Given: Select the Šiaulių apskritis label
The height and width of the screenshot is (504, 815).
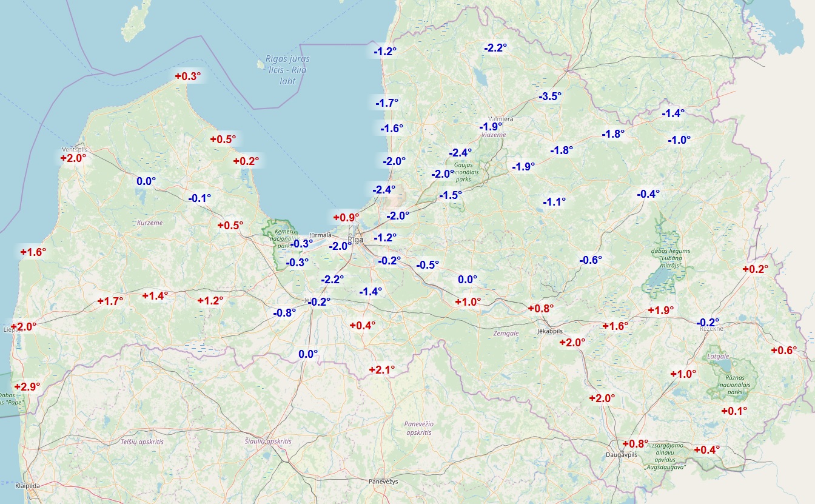Looking at the screenshot, I should coord(268,442).
